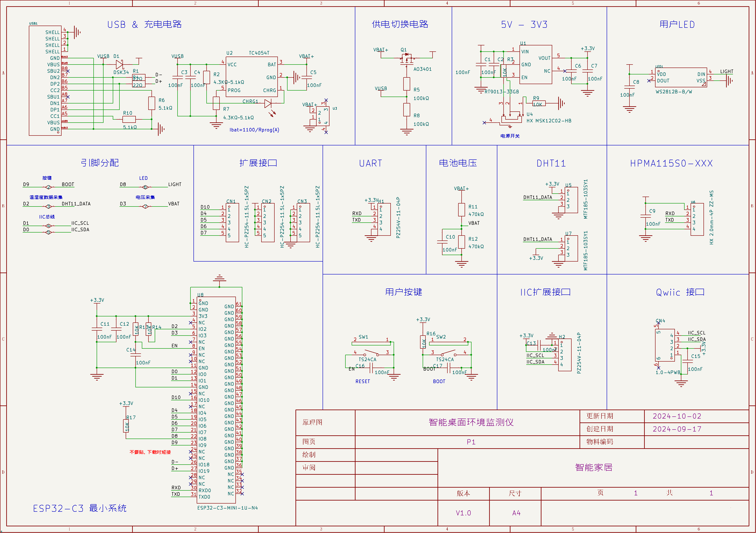Select the 'Qwiic 接口' section title
This screenshot has height=533, width=756.
click(680, 292)
